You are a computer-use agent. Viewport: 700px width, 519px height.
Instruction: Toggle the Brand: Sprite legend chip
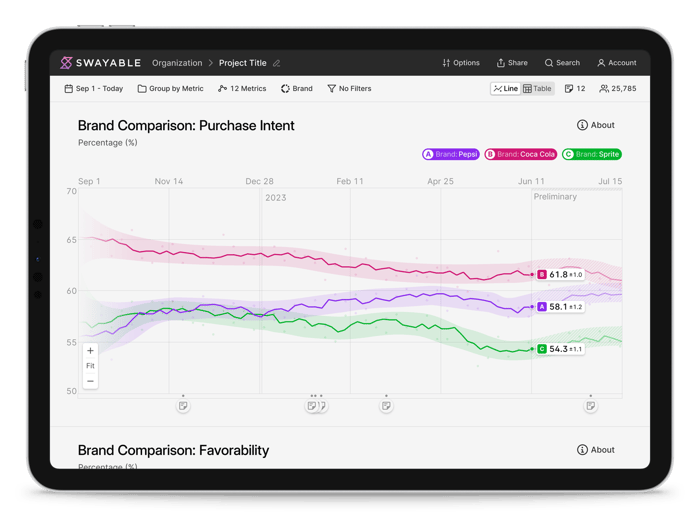(592, 154)
